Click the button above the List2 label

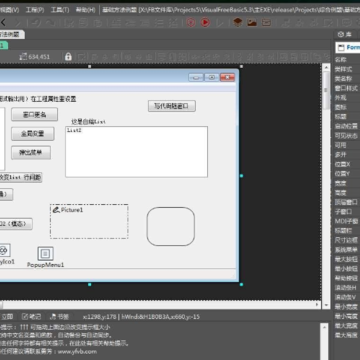(172, 106)
